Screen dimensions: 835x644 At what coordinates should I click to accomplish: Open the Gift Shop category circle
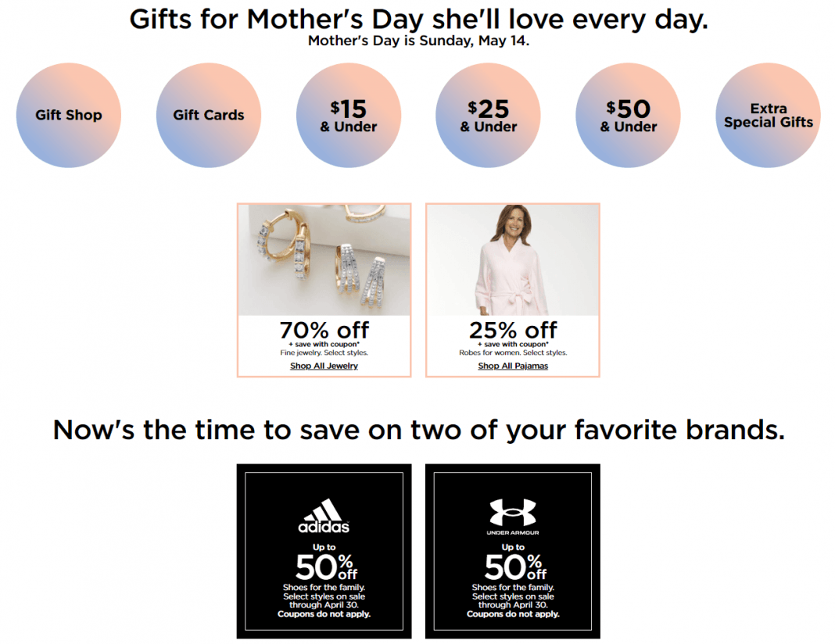69,115
